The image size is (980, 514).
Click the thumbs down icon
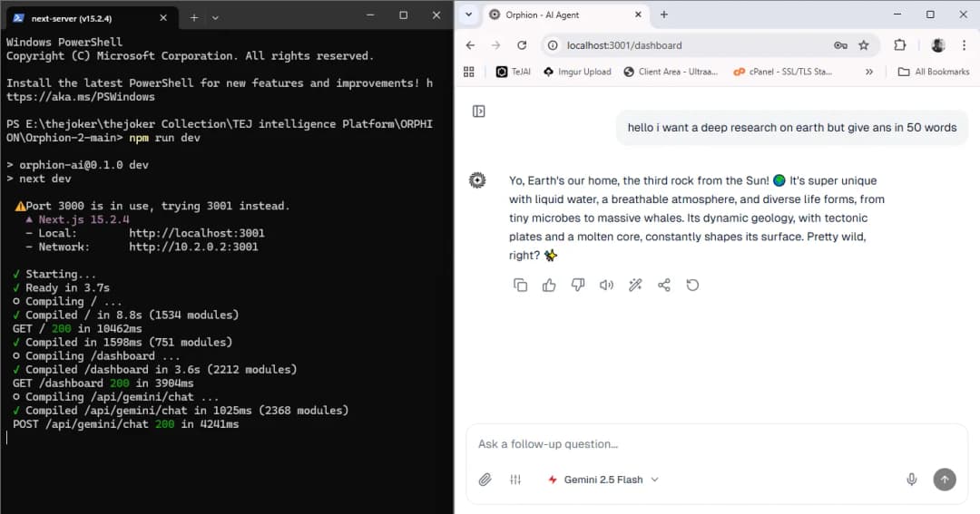pos(578,285)
